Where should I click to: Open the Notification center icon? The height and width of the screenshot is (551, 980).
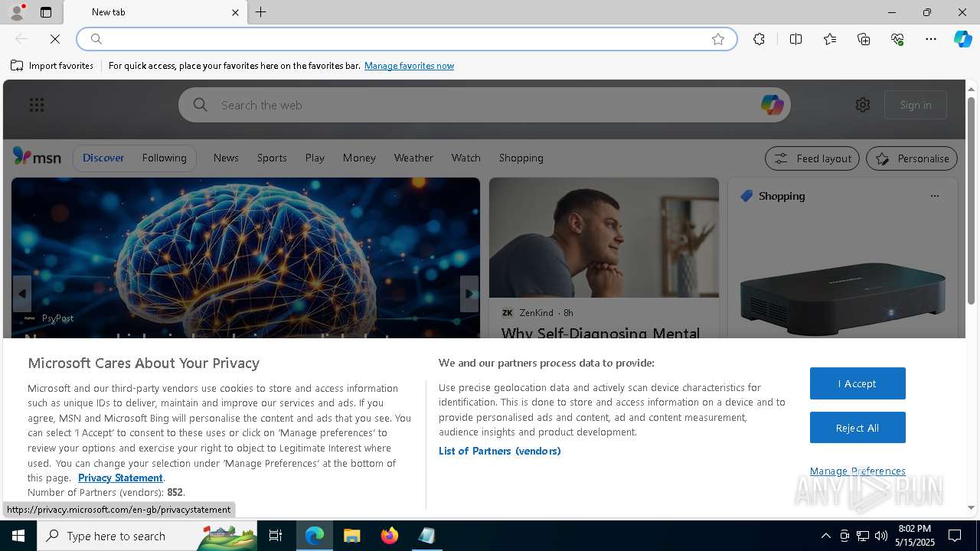click(955, 536)
